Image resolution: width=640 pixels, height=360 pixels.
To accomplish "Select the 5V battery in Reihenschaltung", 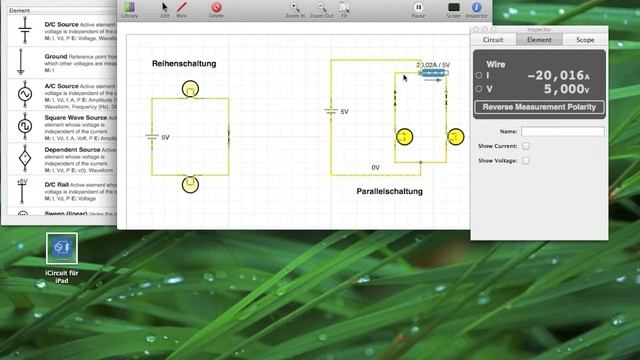I will click(152, 137).
